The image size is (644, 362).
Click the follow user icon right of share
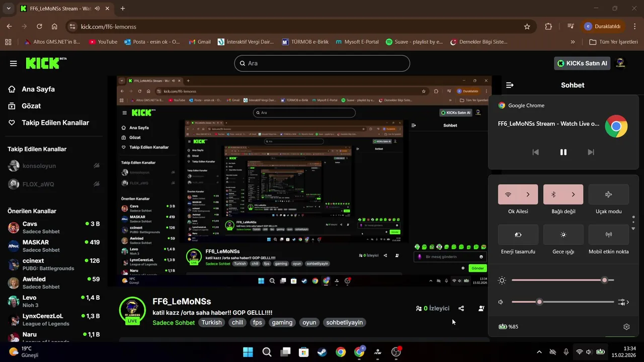click(x=481, y=308)
